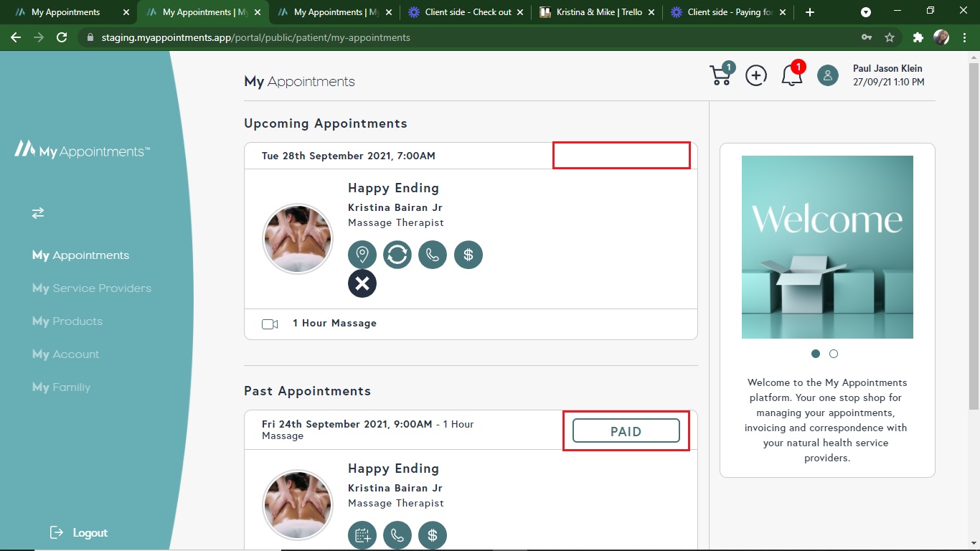Viewport: 980px width, 551px height.
Task: Open My Service Providers in sidebar
Action: [92, 288]
